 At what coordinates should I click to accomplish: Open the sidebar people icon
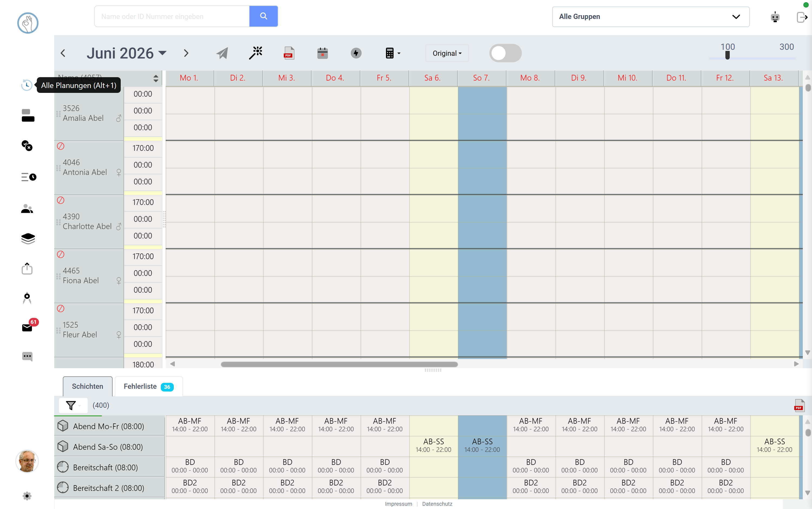click(x=27, y=209)
